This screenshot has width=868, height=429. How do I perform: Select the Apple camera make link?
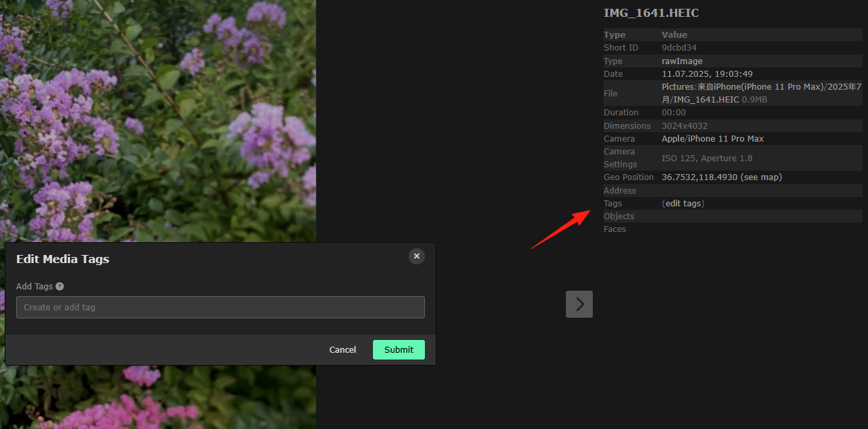[x=673, y=139]
